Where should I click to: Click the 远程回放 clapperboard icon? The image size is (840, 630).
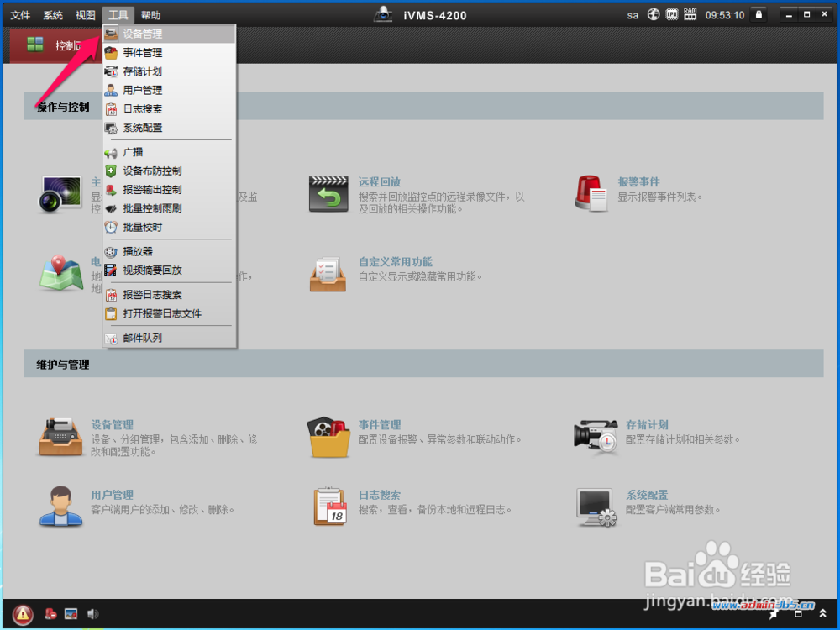(328, 194)
